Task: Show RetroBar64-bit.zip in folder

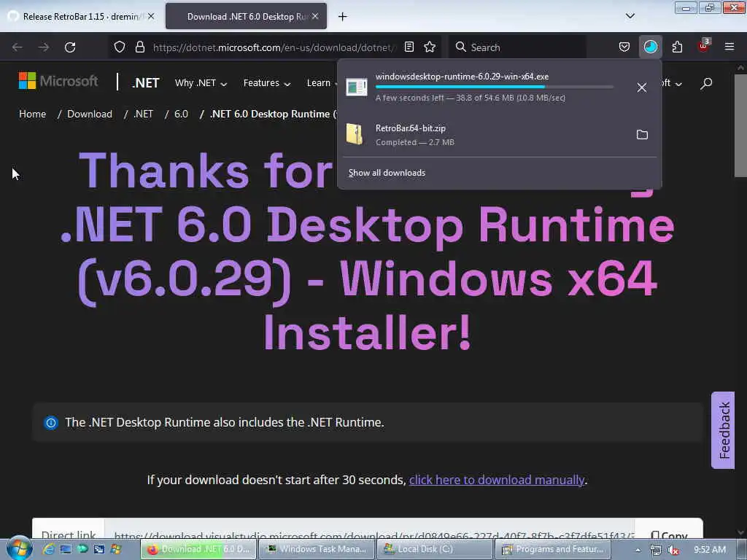Action: click(642, 135)
